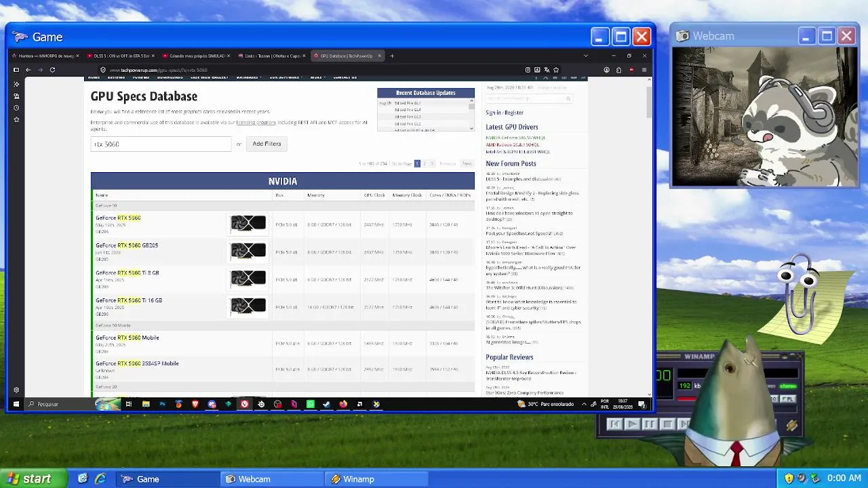Viewport: 868px width, 488px height.
Task: Go forward in browser history
Action: click(x=40, y=70)
